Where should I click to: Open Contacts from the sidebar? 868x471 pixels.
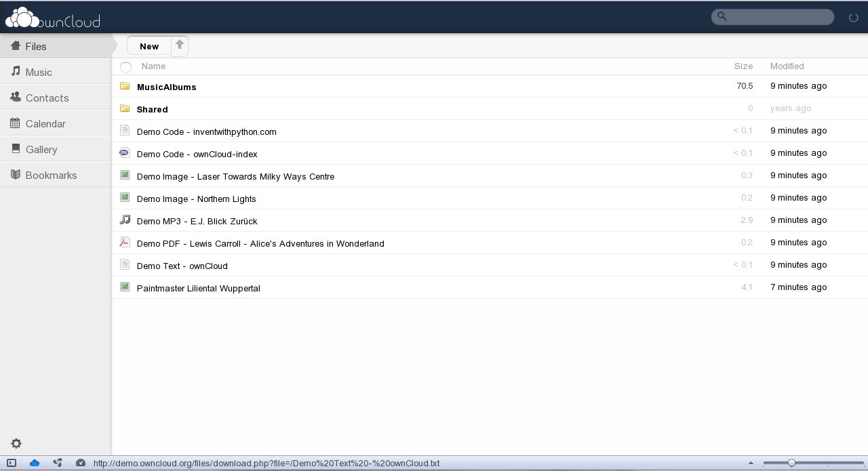click(47, 98)
